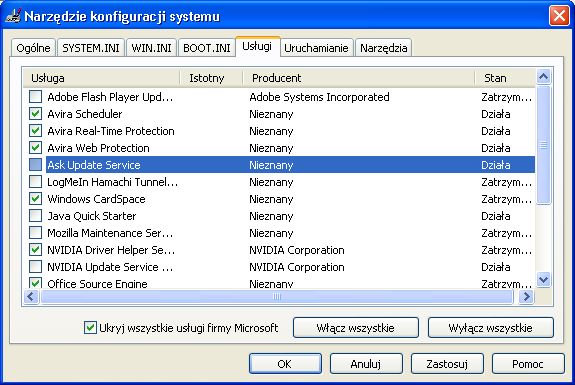Click the vertical scrollbar up arrow
The image size is (575, 385).
pyautogui.click(x=543, y=77)
